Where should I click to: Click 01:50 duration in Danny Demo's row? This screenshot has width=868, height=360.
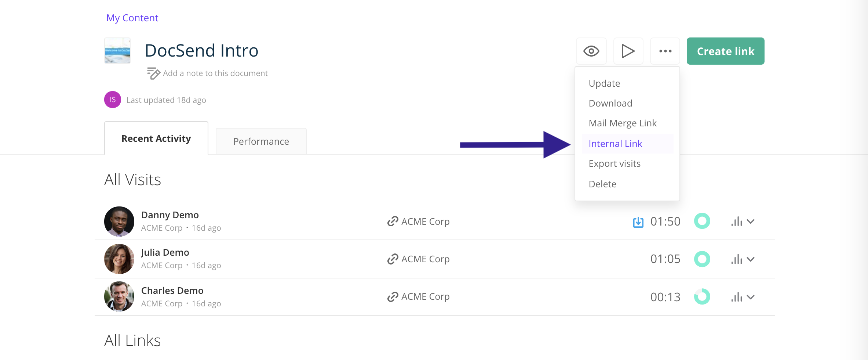tap(665, 222)
